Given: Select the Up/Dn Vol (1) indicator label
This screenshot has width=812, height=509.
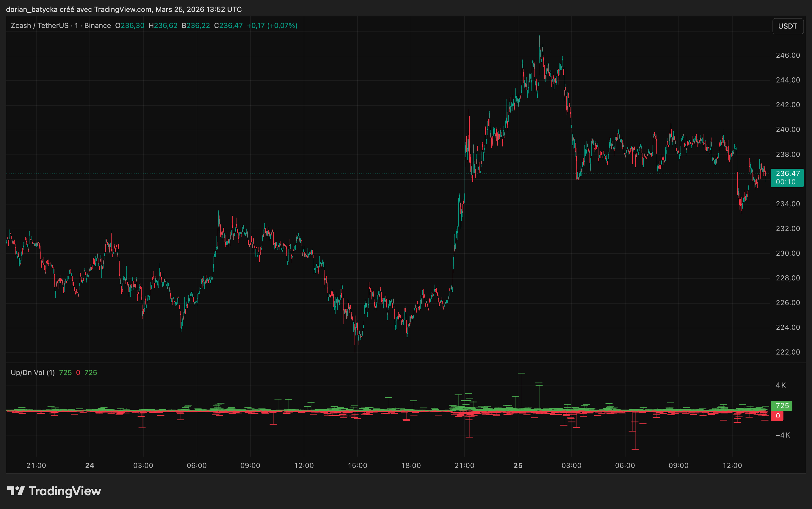Looking at the screenshot, I should point(33,372).
